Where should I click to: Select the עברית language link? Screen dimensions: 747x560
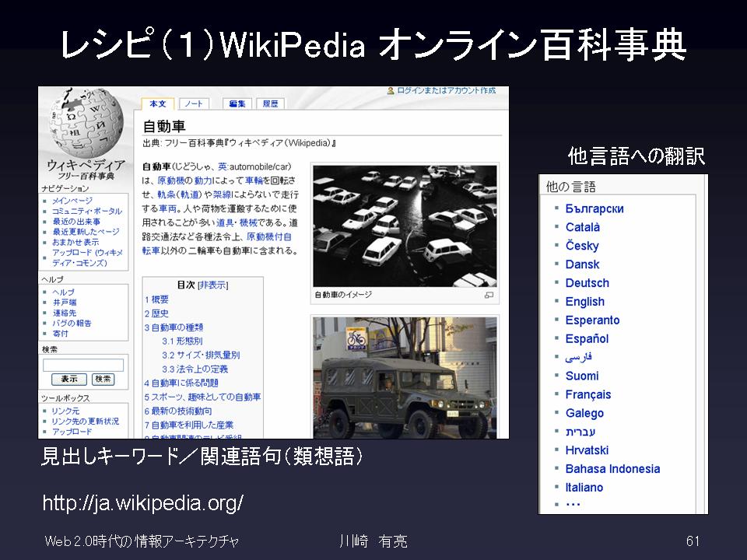tap(580, 432)
